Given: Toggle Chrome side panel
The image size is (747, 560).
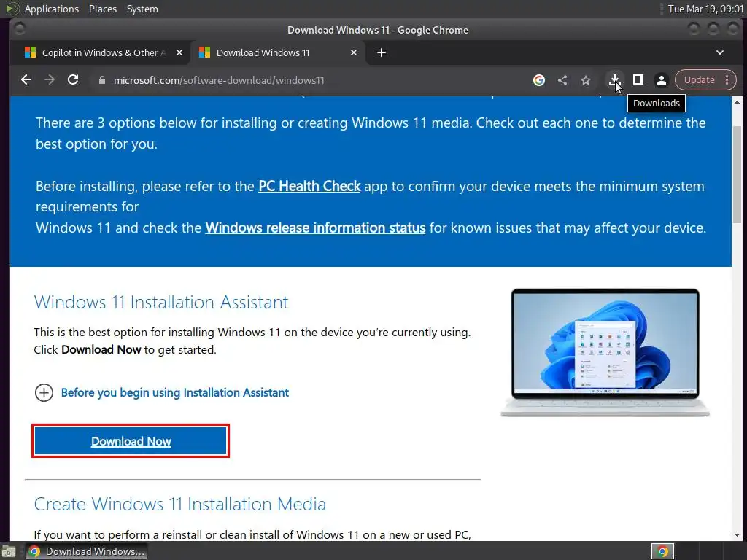Looking at the screenshot, I should (638, 80).
